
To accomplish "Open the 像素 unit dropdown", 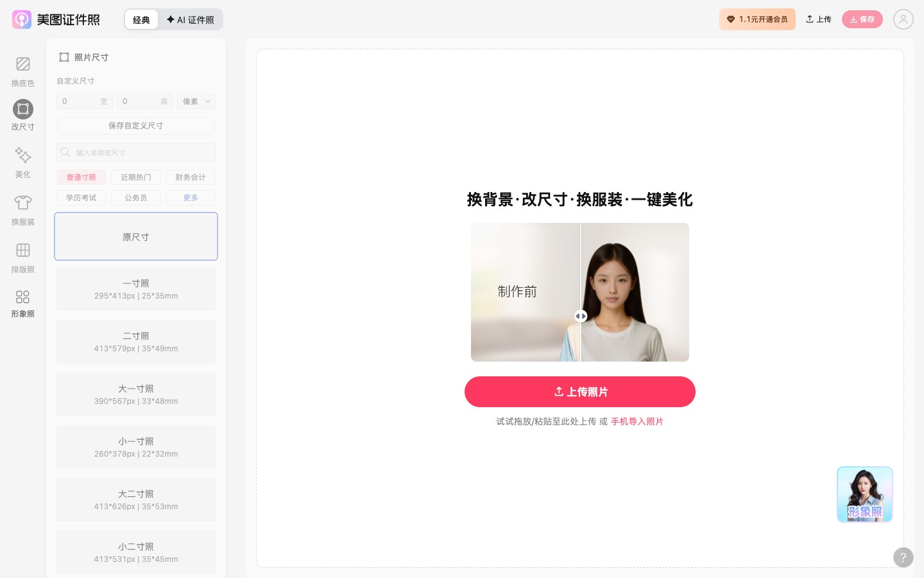I will pos(196,101).
